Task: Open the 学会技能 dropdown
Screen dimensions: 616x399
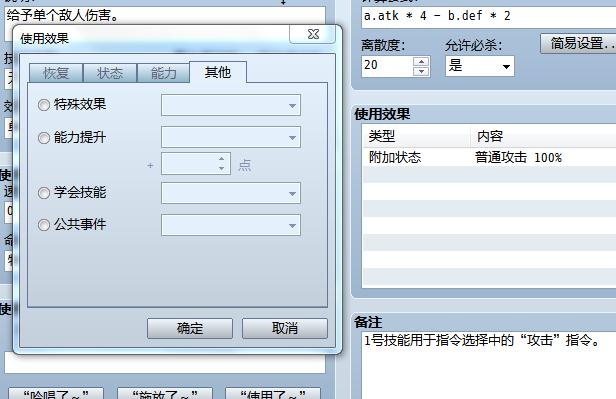Action: coord(231,193)
